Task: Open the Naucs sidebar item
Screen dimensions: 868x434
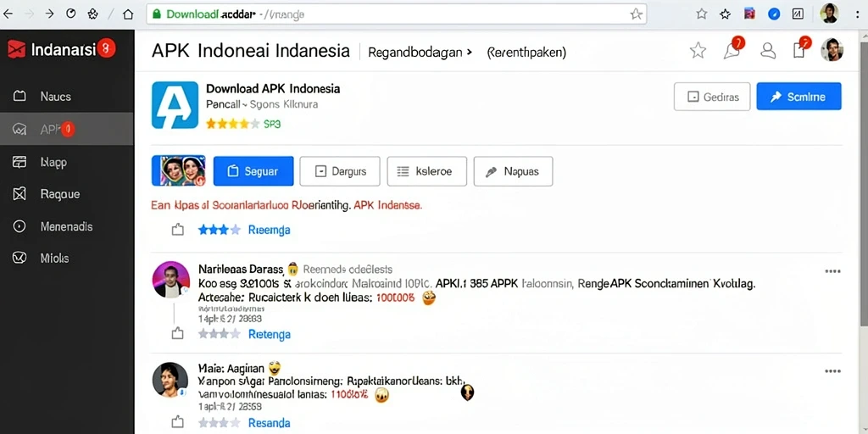Action: pyautogui.click(x=66, y=97)
